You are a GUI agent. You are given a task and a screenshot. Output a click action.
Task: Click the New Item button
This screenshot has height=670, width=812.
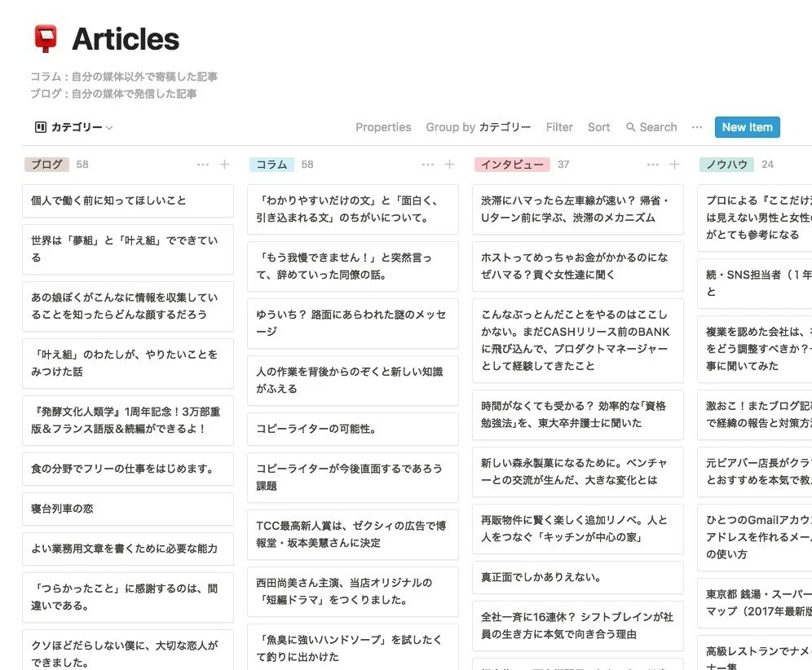pos(748,127)
